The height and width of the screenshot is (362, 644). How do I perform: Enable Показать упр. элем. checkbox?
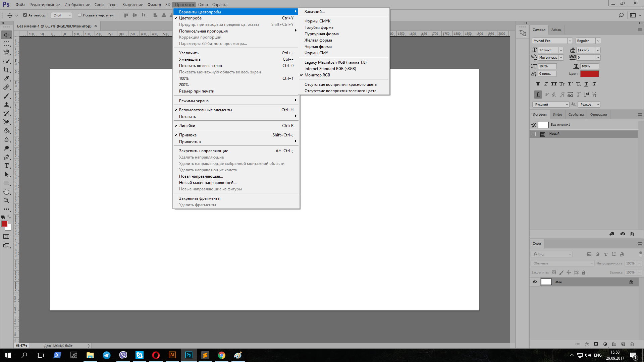coord(80,15)
